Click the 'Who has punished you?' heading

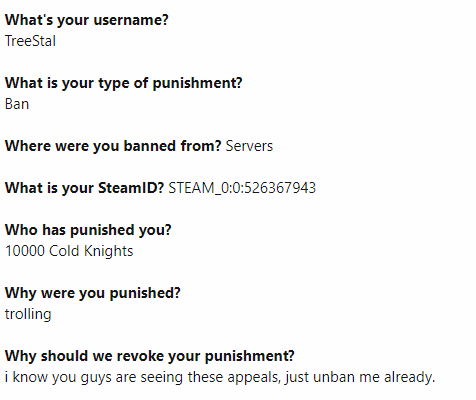click(88, 230)
